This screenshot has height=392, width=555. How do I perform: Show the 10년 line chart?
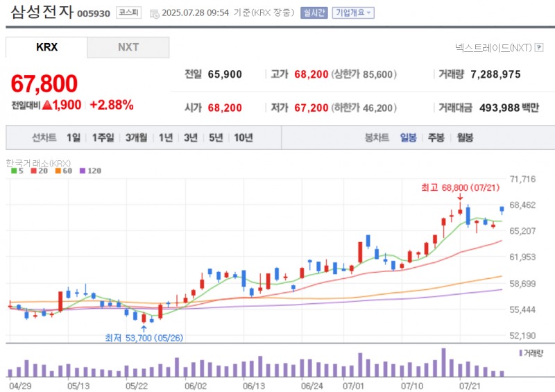tap(244, 137)
